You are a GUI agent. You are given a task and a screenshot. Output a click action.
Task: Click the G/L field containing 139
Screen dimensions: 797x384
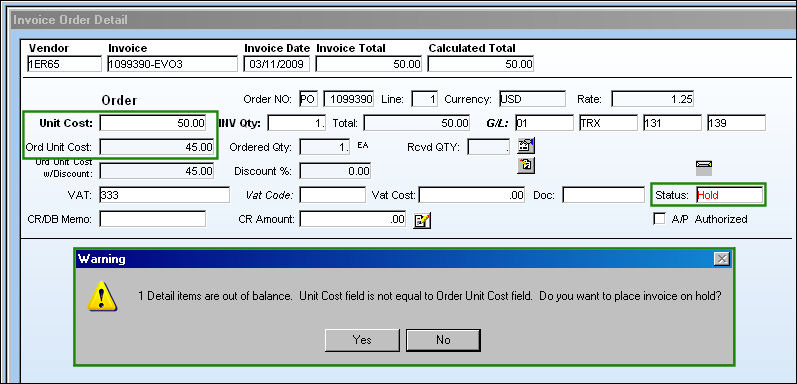pos(736,123)
